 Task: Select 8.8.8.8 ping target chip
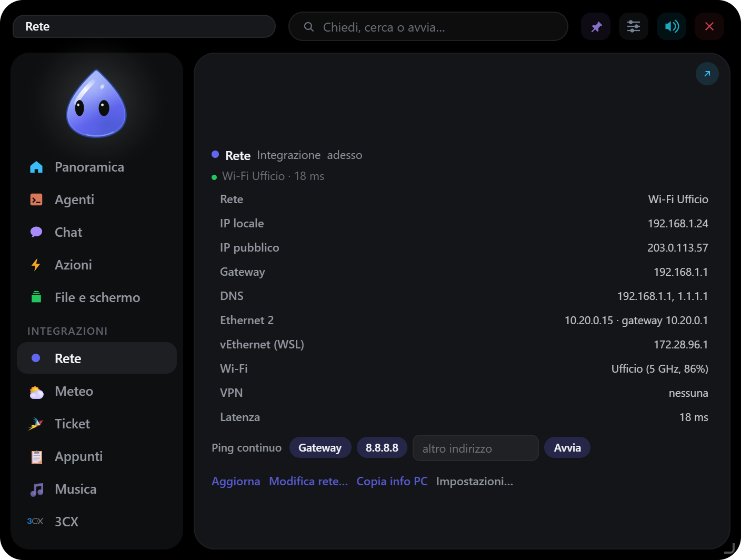[382, 448]
